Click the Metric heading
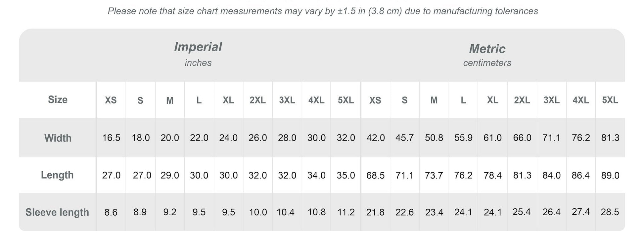Screen dimensions: 644x251 [x=487, y=49]
